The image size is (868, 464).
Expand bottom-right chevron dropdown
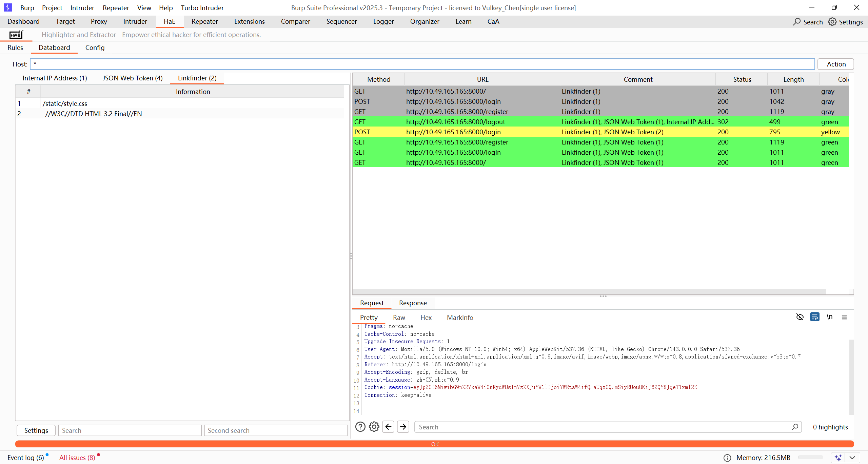[852, 458]
